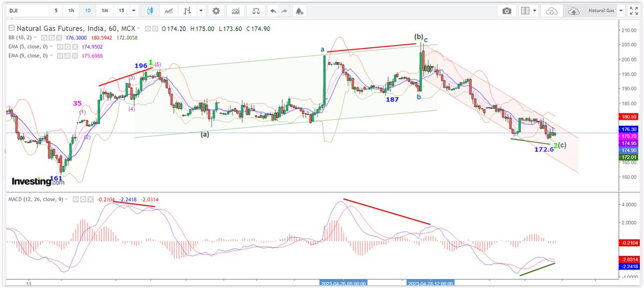Select the 5 minute timeframe
Viewport: 644px width, 288px height.
(x=56, y=11)
